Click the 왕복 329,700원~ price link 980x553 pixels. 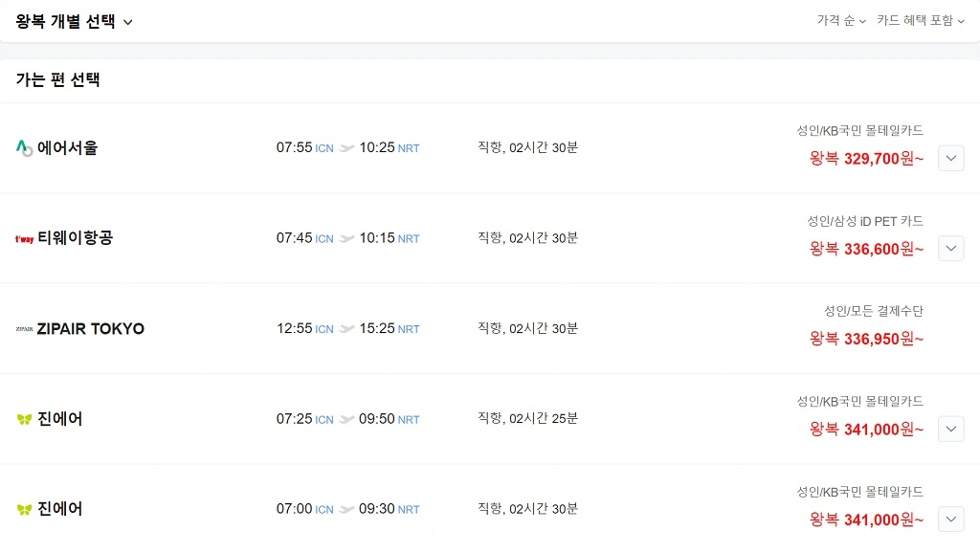click(x=864, y=158)
